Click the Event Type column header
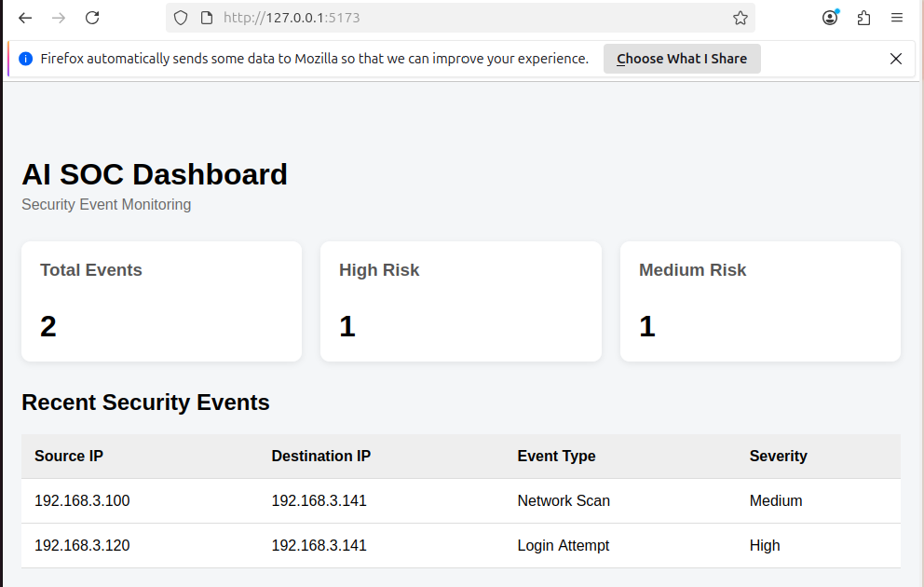The width and height of the screenshot is (924, 587). pos(556,457)
